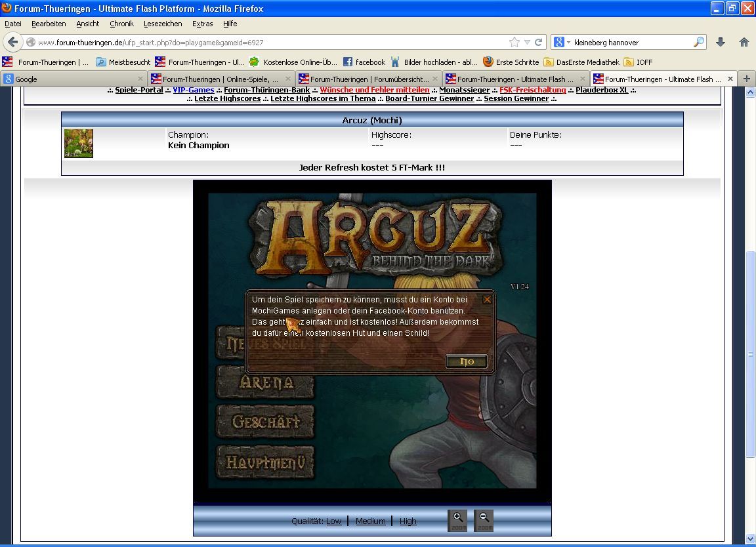756x547 pixels.
Task: Click the Arcuz game thumbnail image
Action: [79, 143]
